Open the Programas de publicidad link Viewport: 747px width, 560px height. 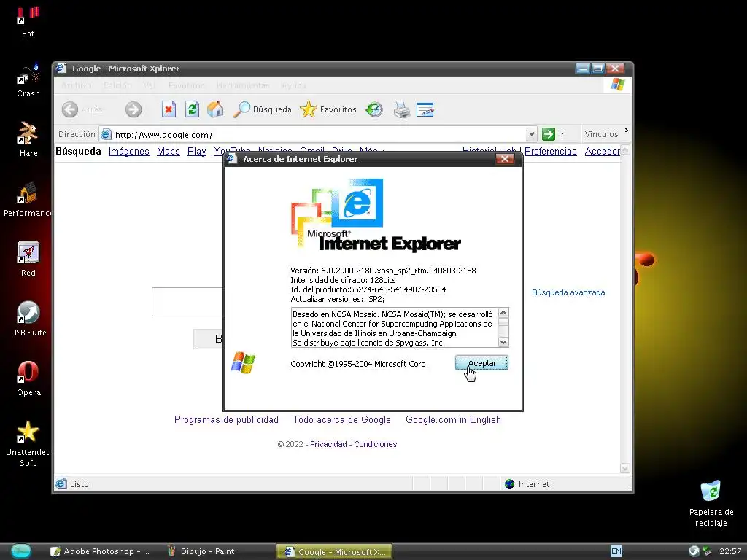[226, 419]
